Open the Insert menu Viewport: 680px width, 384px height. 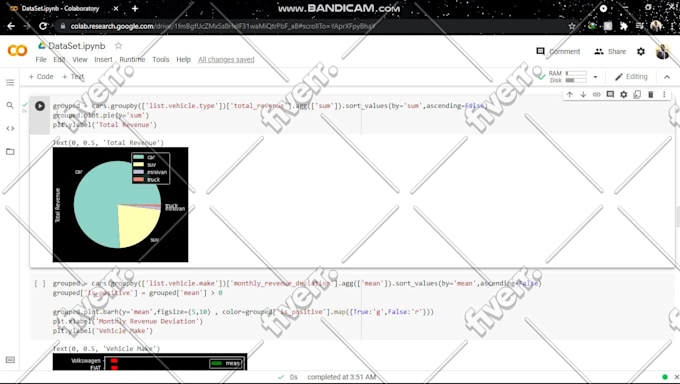[x=103, y=59]
